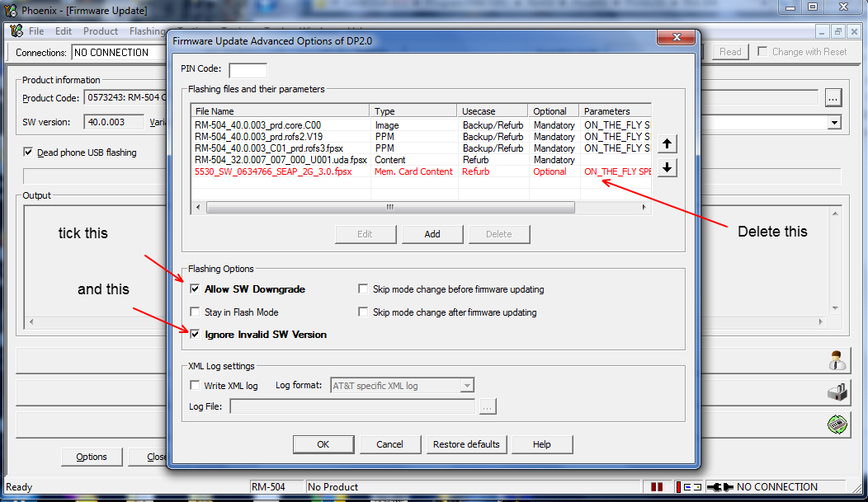
Task: Open the Flashing menu
Action: coord(147,31)
